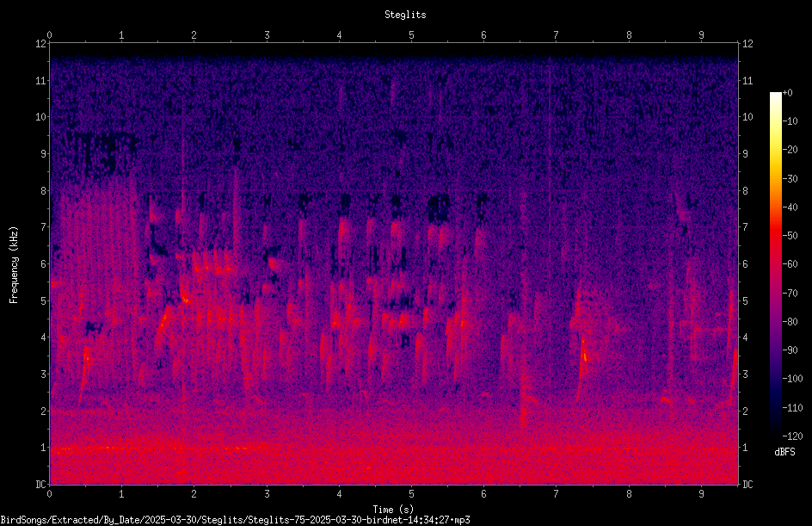Click the -100 colorbar tick label
The image size is (812, 526).
click(792, 379)
